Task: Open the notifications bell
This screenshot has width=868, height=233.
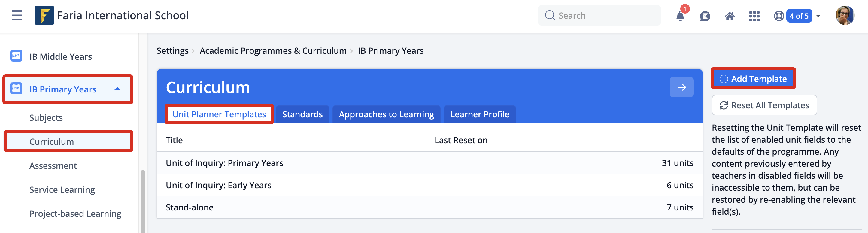Action: coord(680,16)
